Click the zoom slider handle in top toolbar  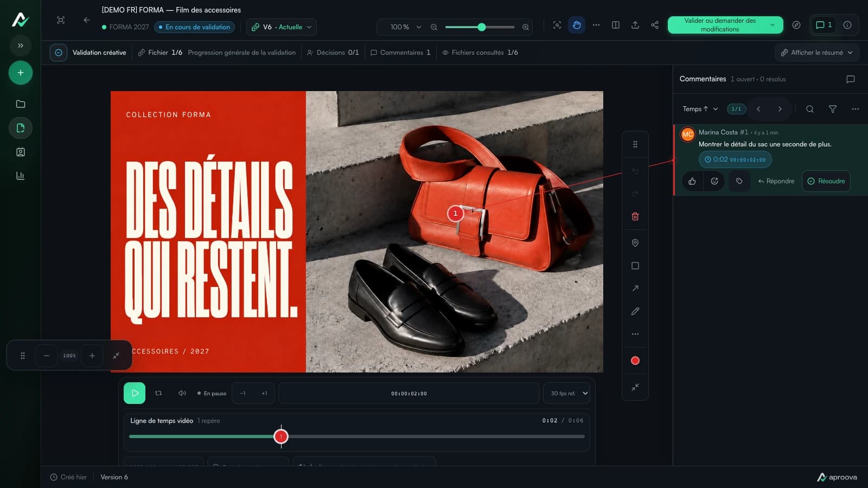[x=482, y=27]
